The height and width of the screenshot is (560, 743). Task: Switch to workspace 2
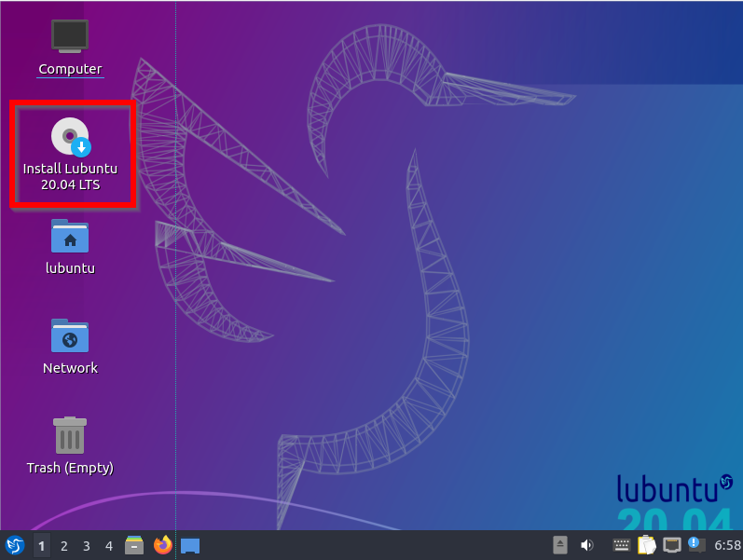[x=64, y=546]
